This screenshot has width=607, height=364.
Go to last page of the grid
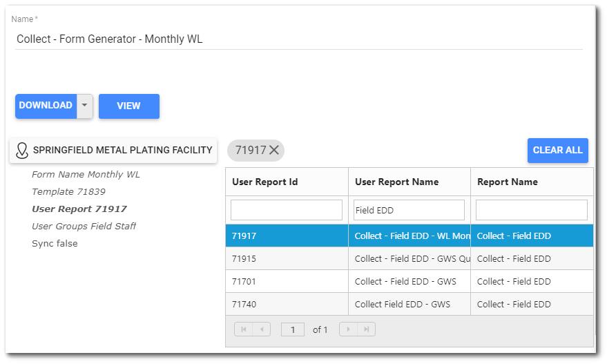366,329
